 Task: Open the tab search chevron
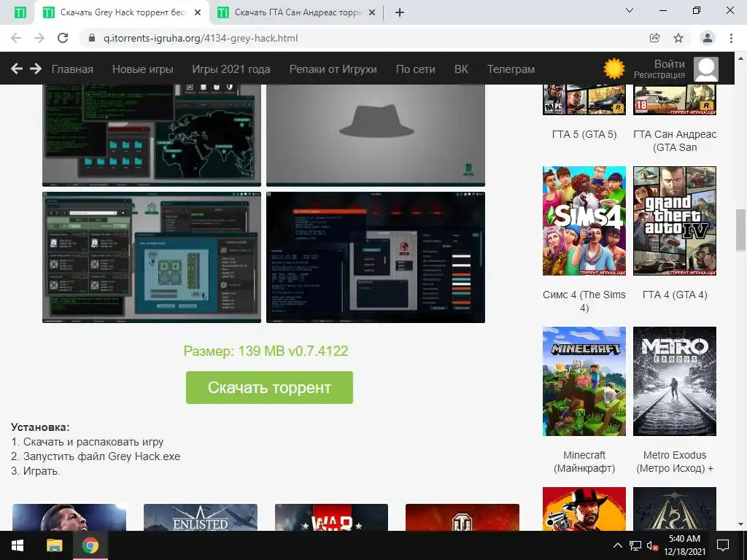(x=630, y=10)
